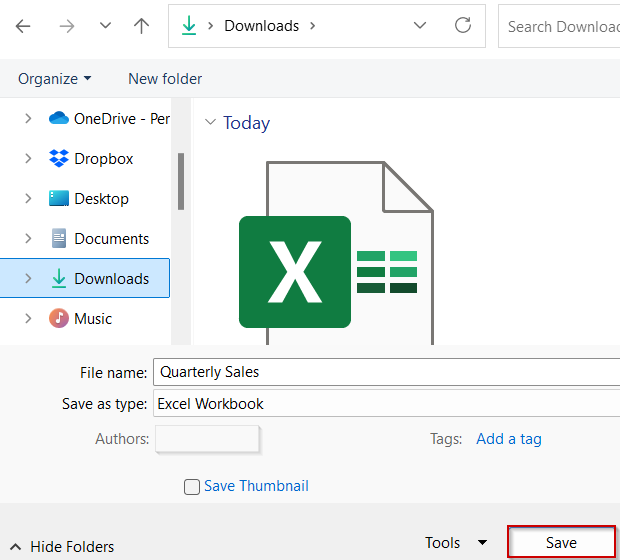
Task: Expand the Downloads tree node
Action: tap(28, 278)
